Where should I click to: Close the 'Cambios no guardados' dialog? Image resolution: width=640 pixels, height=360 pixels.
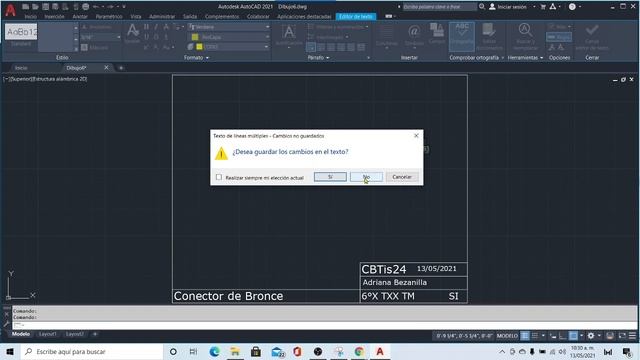pyautogui.click(x=416, y=136)
